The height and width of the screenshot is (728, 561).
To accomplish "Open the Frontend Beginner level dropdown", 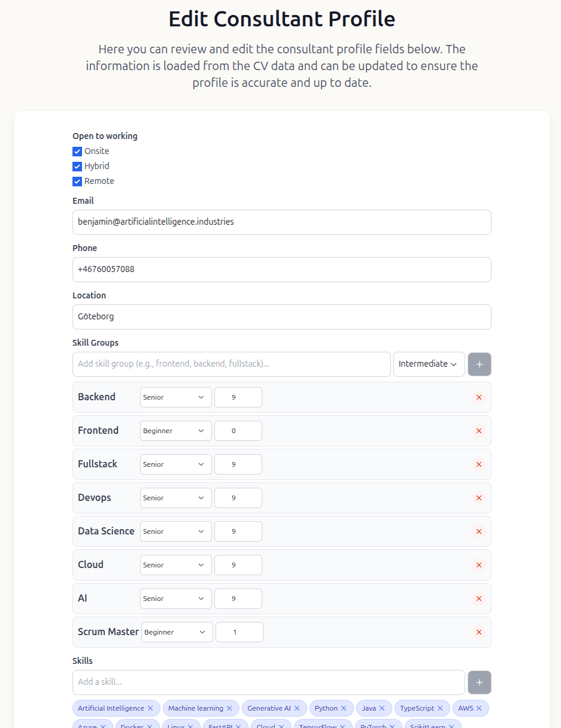I will [175, 430].
